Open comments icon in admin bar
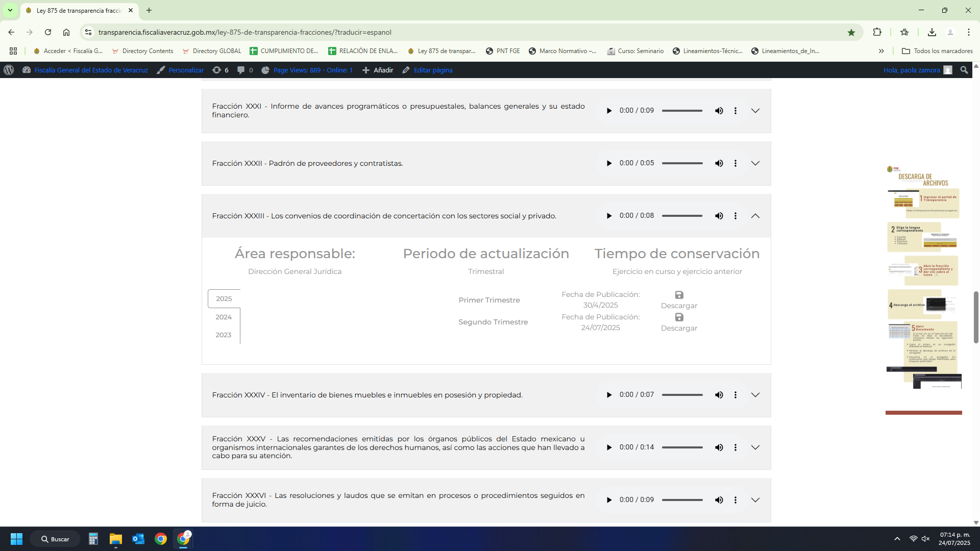The height and width of the screenshot is (551, 980). [241, 70]
